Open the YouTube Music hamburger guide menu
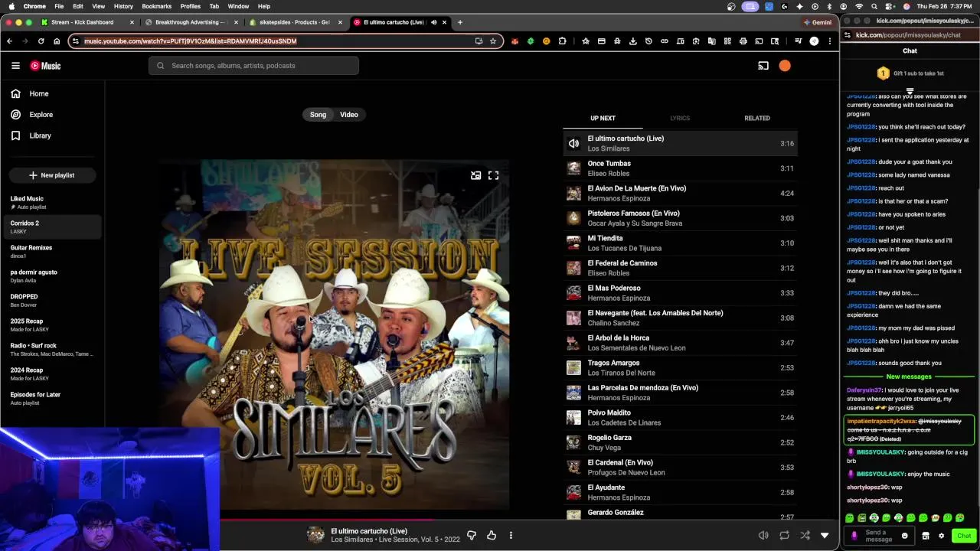 click(x=15, y=66)
